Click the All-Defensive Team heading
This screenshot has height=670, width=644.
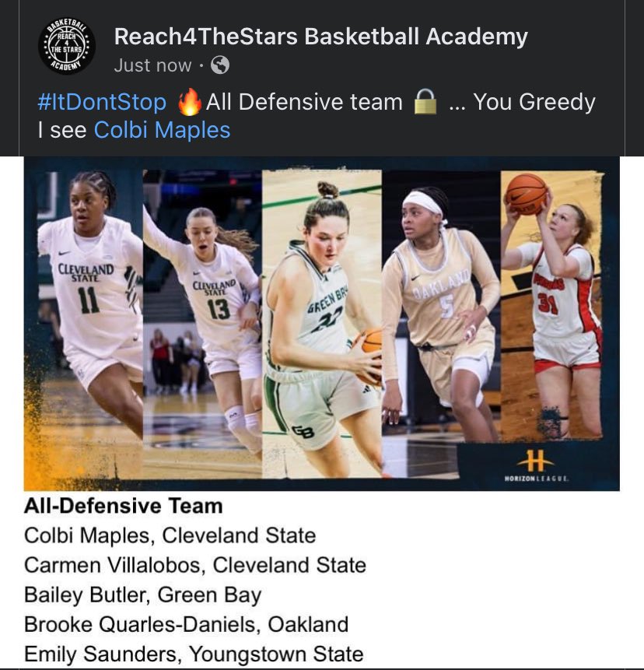(124, 506)
